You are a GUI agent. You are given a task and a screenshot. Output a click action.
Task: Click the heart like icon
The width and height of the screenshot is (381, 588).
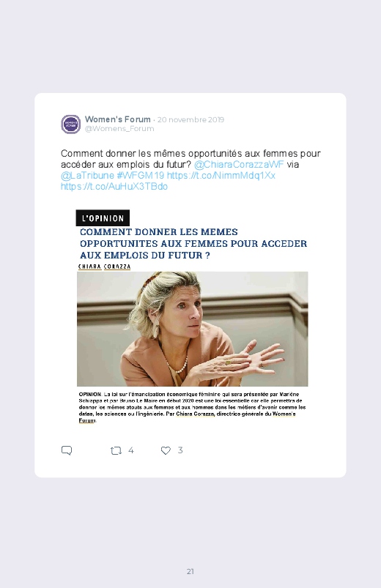[x=166, y=450]
